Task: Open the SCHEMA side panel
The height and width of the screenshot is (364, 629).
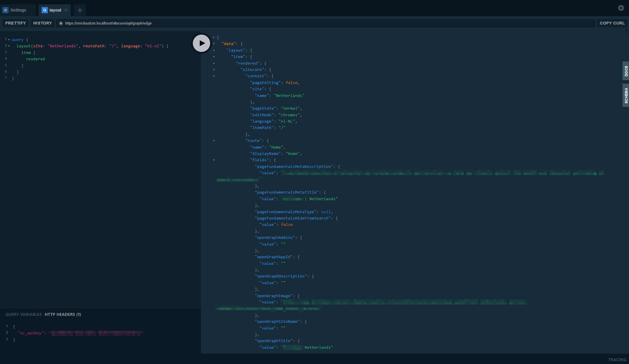Action: pos(626,95)
